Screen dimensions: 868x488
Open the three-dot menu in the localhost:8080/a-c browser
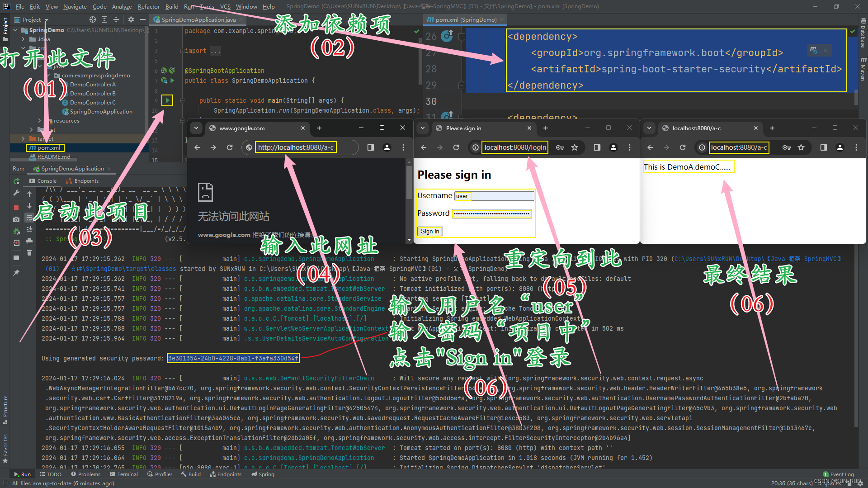coord(856,147)
